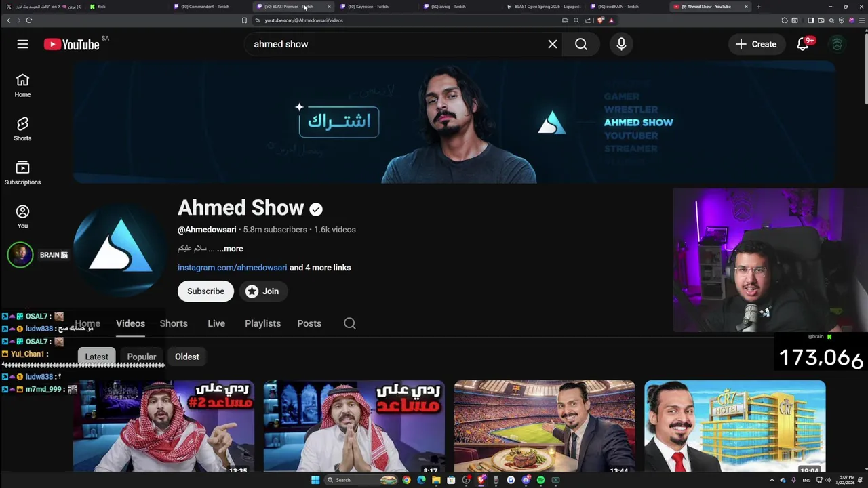The image size is (868, 488).
Task: Switch to Kayeosee Twitch browser tab
Action: tap(368, 7)
